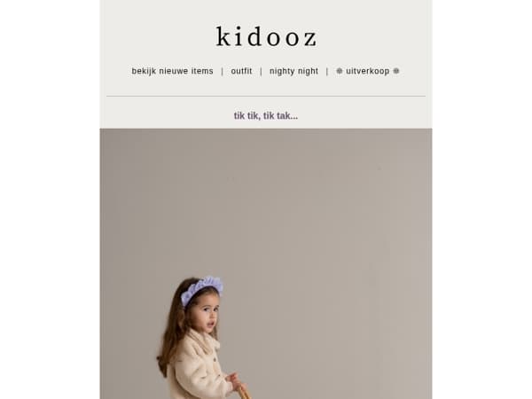Click the white margin left of the newsletter

click(50, 199)
